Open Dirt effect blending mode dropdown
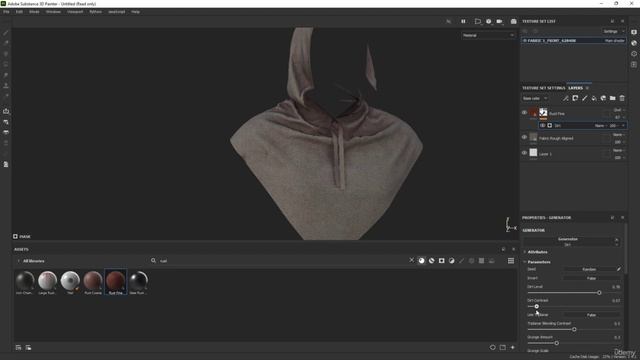The width and height of the screenshot is (640, 360). click(600, 126)
